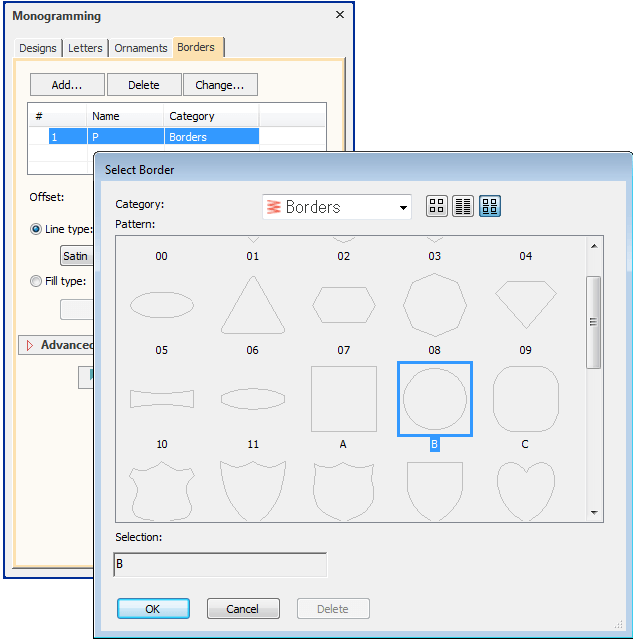Switch to the Ornaments tab
Viewport: 633px width, 639px height.
pos(140,48)
